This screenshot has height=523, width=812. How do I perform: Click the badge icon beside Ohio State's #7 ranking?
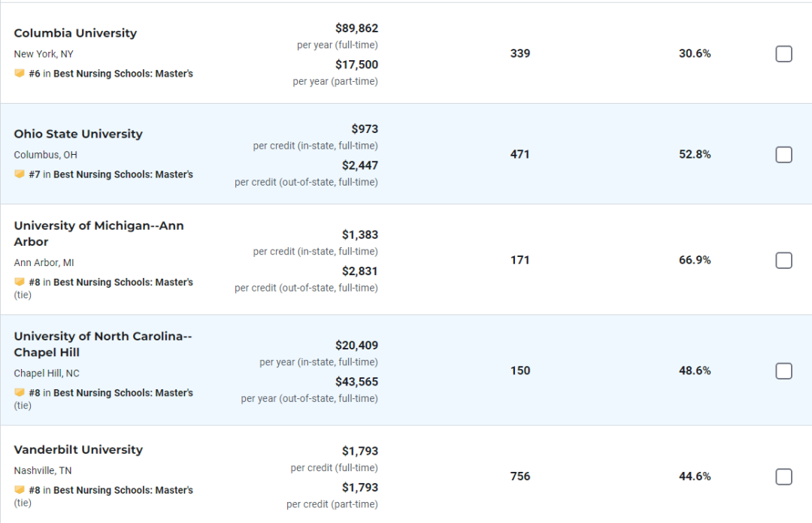pyautogui.click(x=20, y=174)
